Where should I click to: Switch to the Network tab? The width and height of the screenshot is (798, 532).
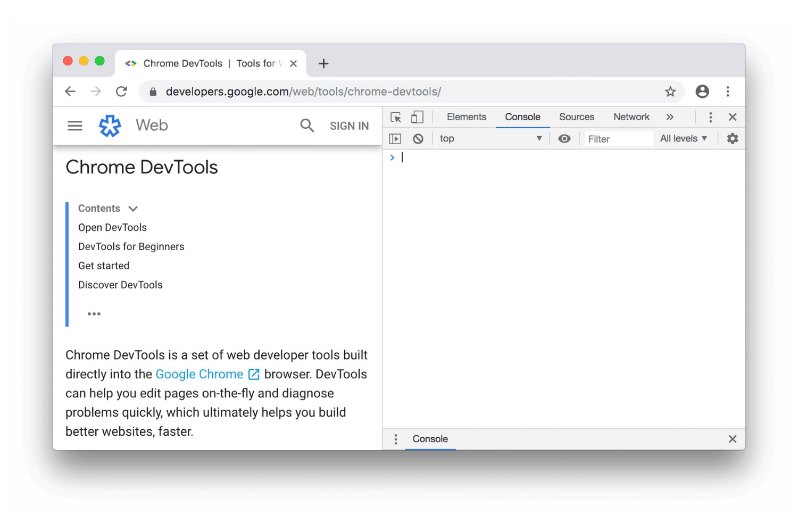point(631,117)
